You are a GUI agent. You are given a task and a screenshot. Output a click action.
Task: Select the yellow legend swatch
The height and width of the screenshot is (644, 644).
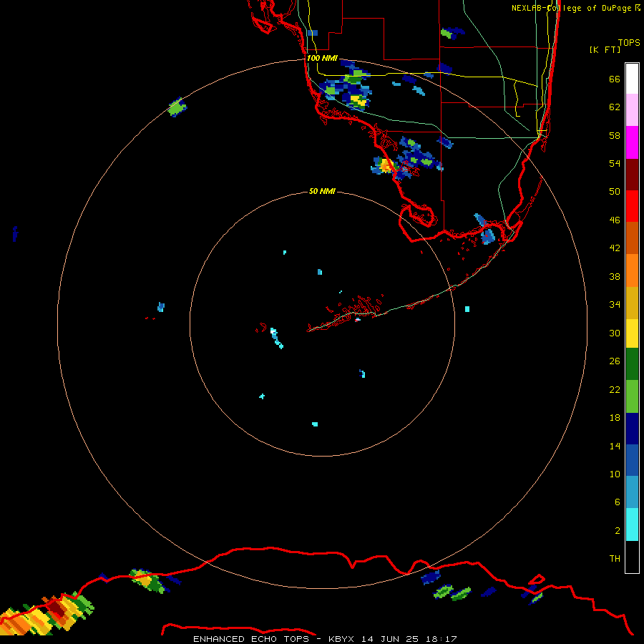(x=632, y=333)
